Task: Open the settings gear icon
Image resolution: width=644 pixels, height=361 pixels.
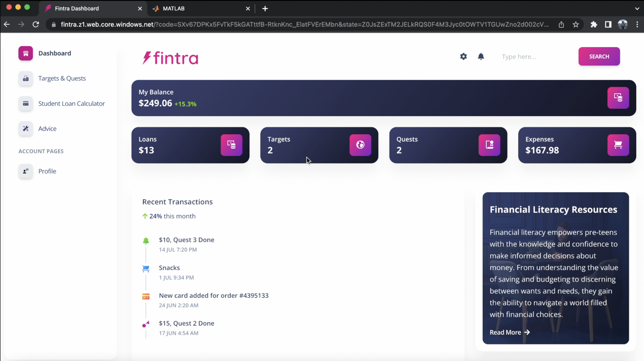Action: coord(463,57)
